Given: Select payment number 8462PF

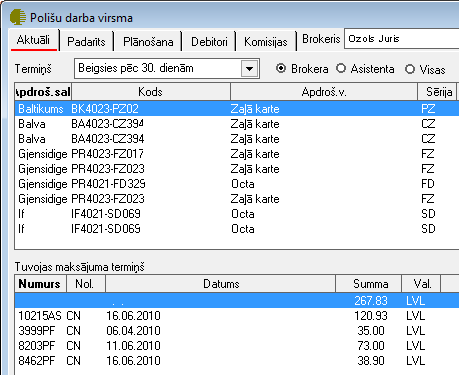Looking at the screenshot, I should click(37, 360).
